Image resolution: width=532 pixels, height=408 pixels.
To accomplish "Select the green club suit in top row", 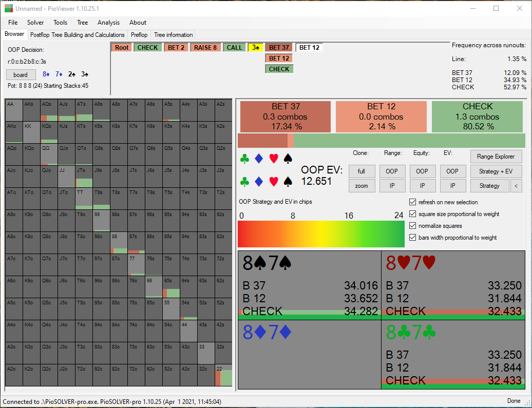I will (x=244, y=159).
